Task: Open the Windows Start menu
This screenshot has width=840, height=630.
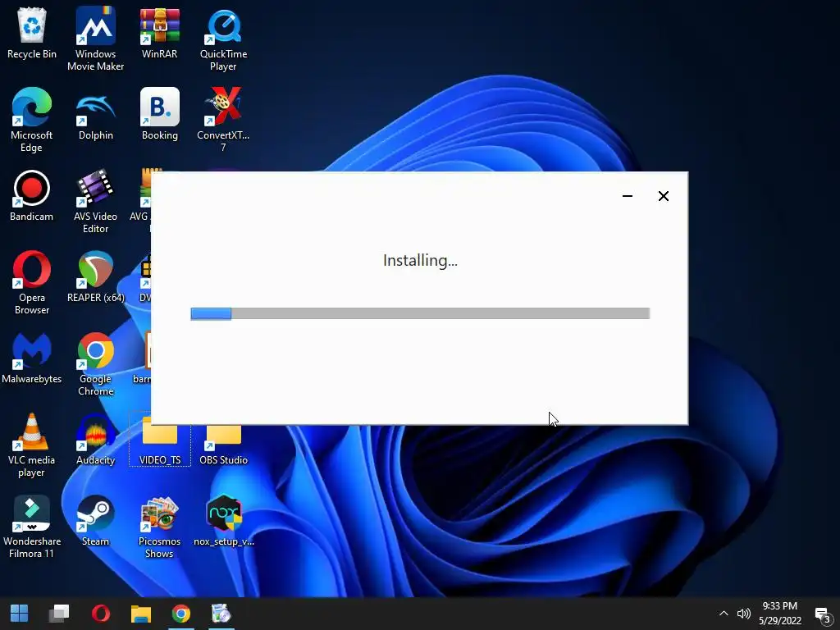Action: (x=20, y=614)
